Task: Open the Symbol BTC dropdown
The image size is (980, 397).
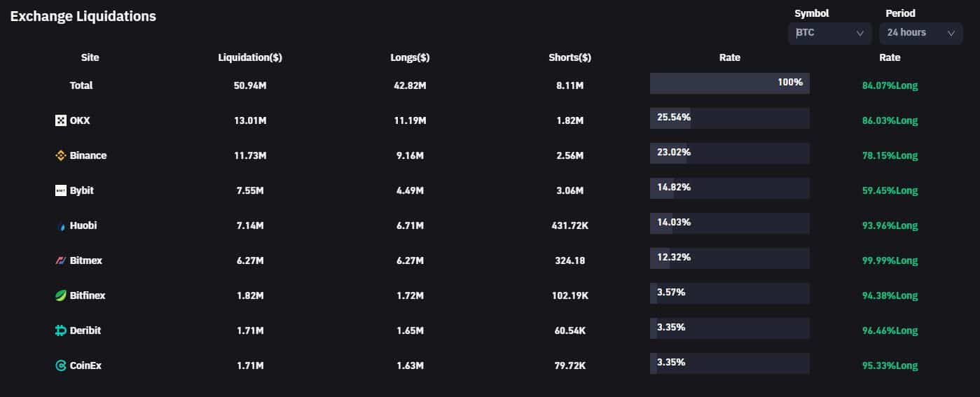Action: [x=829, y=33]
